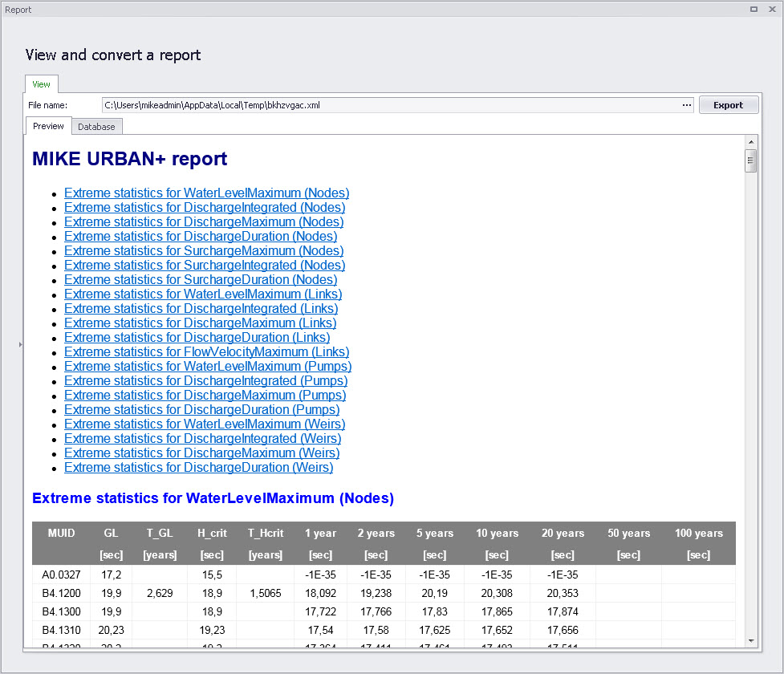Click the T_GL column header
The height and width of the screenshot is (674, 784).
[160, 534]
